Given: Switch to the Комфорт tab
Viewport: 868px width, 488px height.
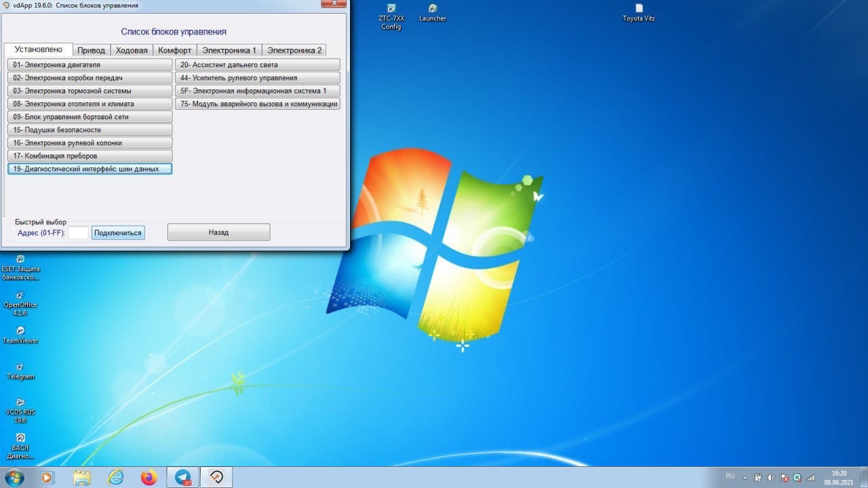Looking at the screenshot, I should (175, 50).
